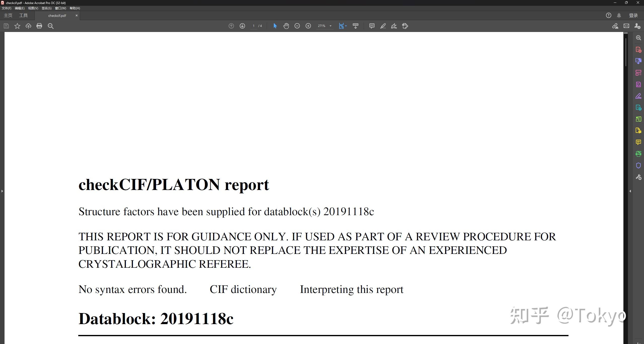Select the highlight text tool
The height and width of the screenshot is (344, 644).
pyautogui.click(x=383, y=26)
